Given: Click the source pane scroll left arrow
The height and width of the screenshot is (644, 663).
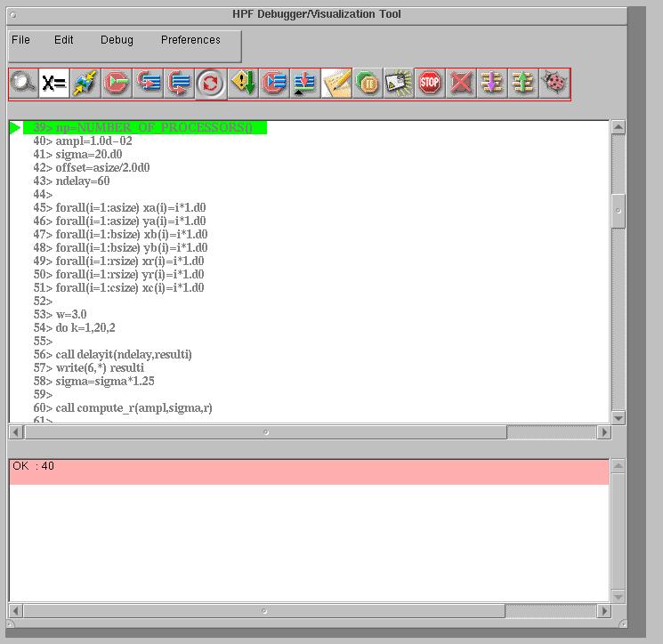Looking at the screenshot, I should pyautogui.click(x=16, y=432).
